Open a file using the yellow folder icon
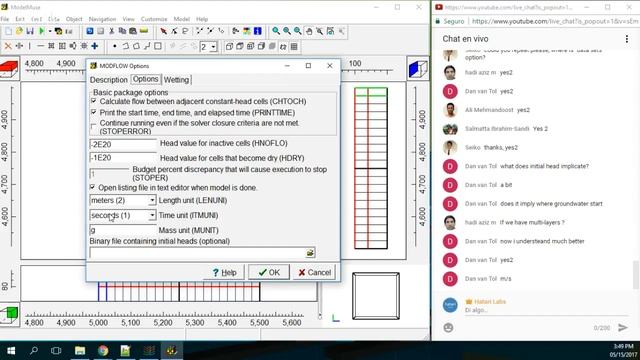 [x=19, y=31]
